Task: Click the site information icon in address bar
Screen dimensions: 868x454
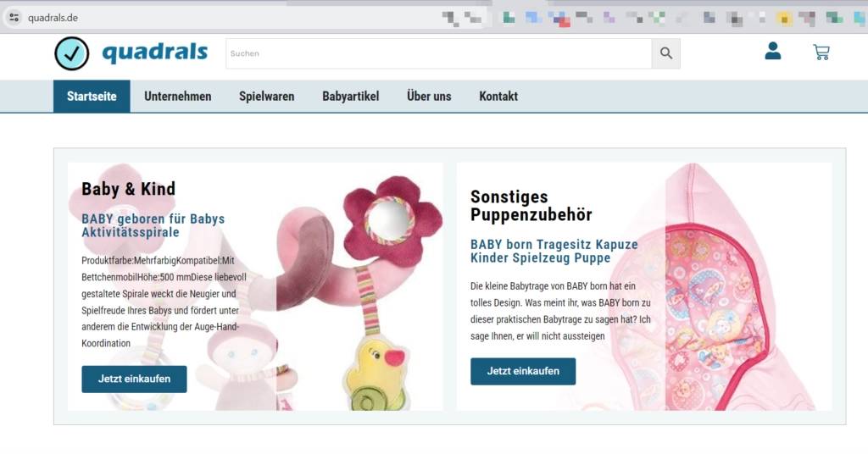Action: (14, 18)
